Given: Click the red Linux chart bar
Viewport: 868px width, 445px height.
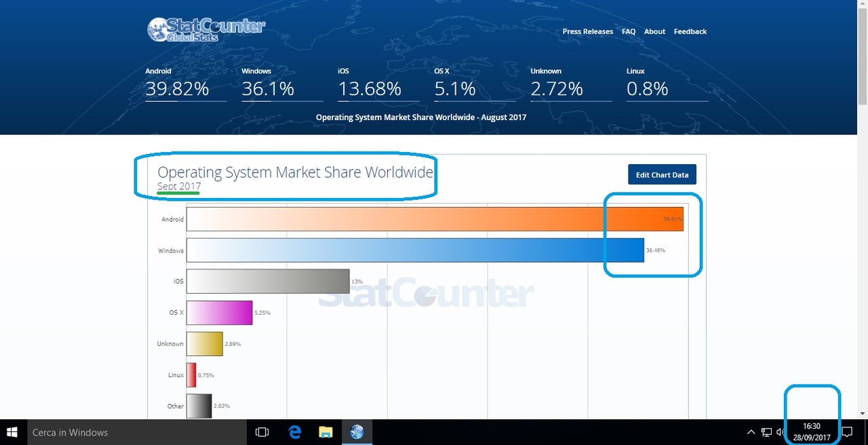Looking at the screenshot, I should coord(191,375).
